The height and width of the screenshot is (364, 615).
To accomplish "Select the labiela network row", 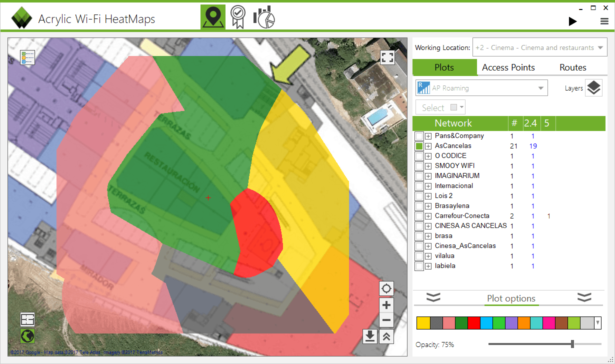I will 509,266.
